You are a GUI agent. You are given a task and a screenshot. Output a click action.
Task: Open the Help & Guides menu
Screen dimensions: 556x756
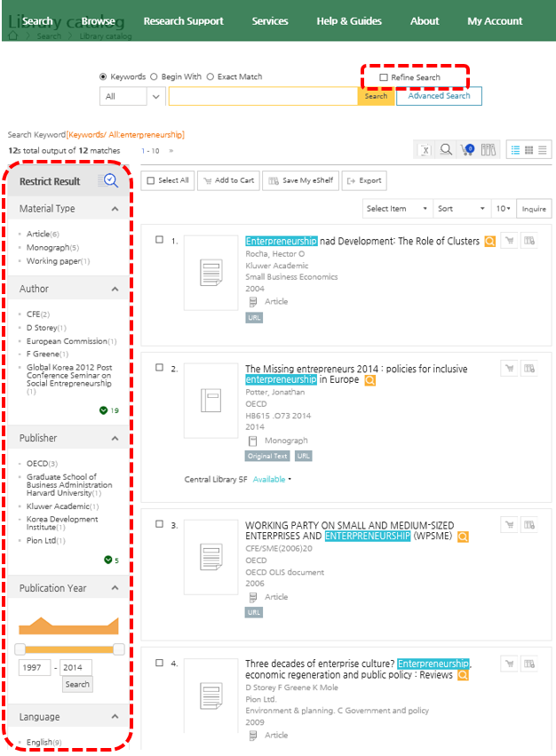[349, 21]
